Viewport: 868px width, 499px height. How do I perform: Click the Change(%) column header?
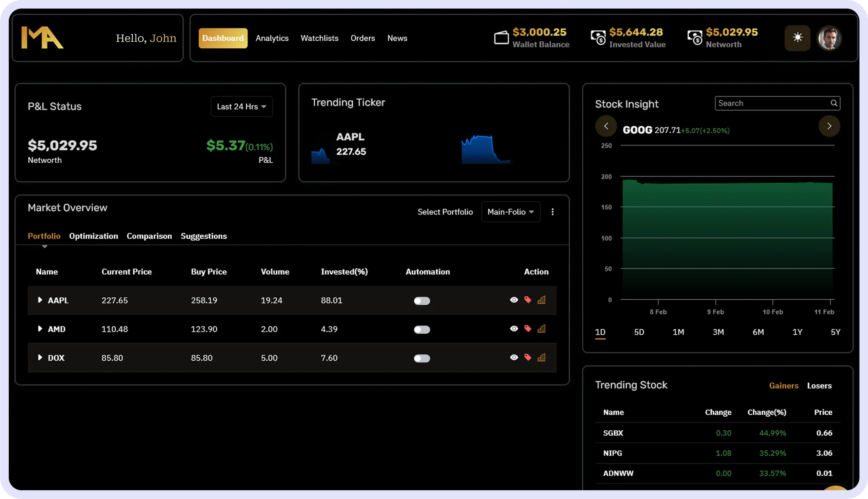click(x=767, y=412)
